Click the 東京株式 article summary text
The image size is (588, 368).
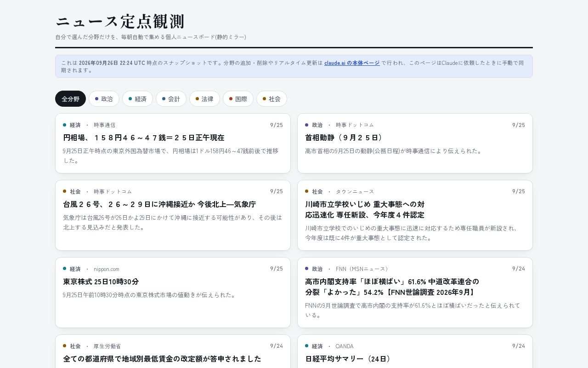click(150, 295)
